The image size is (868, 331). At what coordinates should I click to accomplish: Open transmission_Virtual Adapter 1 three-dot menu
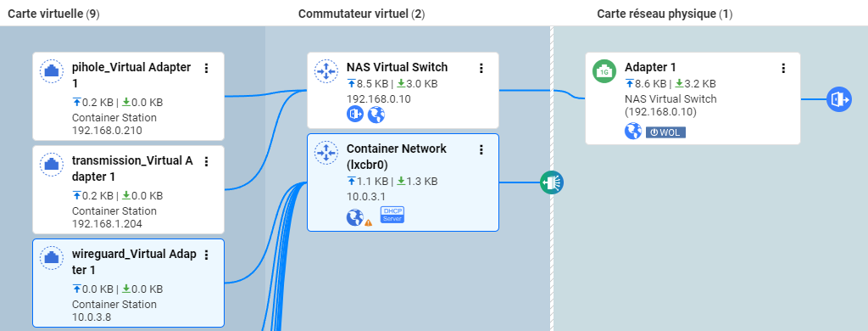pyautogui.click(x=207, y=161)
